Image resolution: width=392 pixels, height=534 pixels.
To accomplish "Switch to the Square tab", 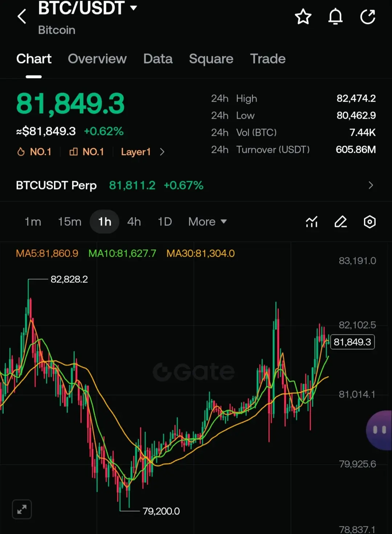I will click(x=211, y=59).
